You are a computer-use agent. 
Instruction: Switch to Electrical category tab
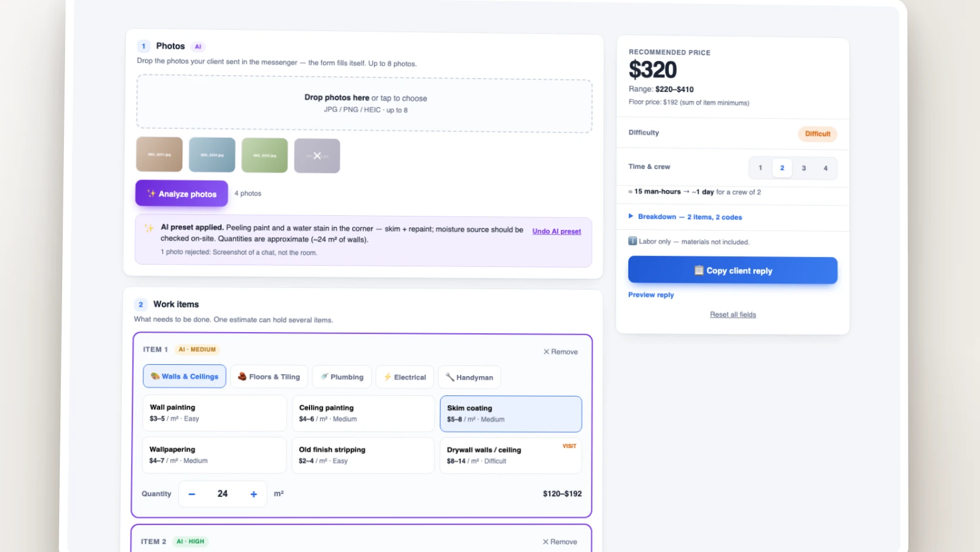[405, 377]
